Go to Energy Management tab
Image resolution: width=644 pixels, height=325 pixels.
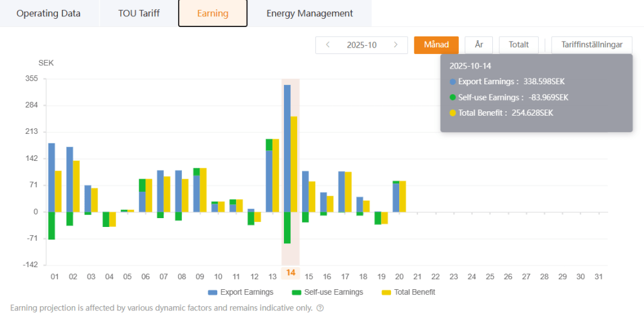click(309, 13)
